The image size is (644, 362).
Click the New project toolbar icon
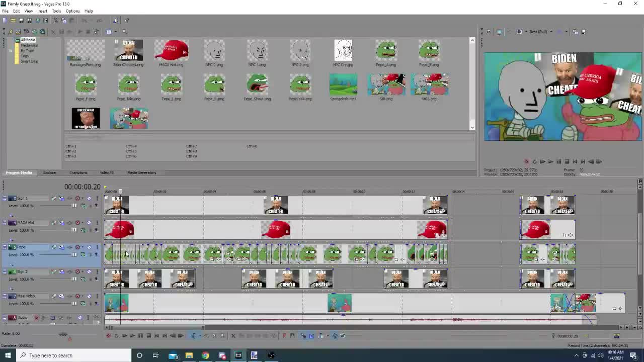5,20
